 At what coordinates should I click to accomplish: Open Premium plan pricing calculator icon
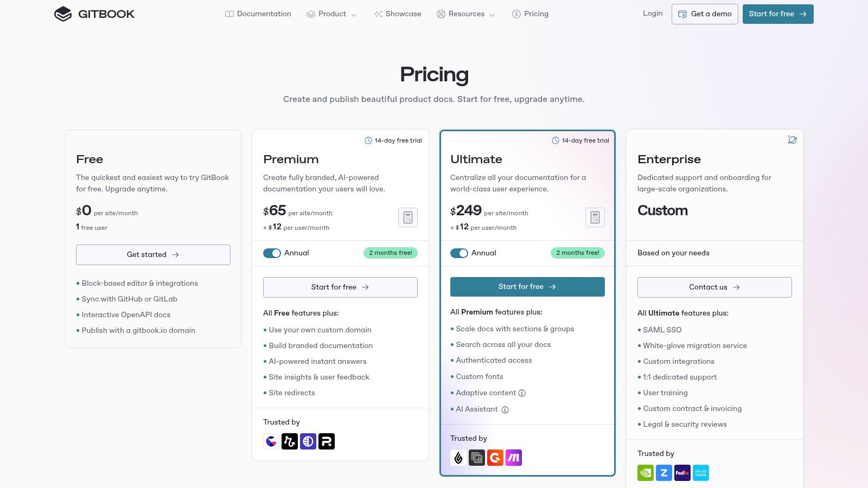[x=408, y=217]
